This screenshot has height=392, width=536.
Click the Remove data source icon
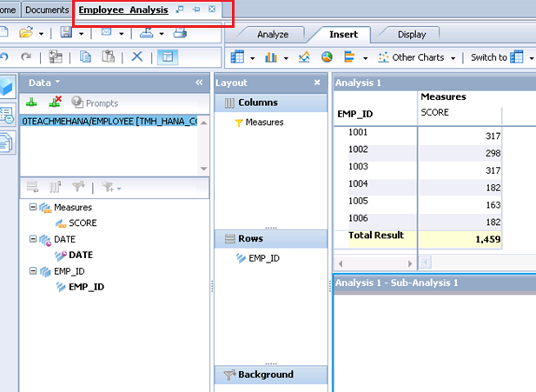pyautogui.click(x=55, y=103)
